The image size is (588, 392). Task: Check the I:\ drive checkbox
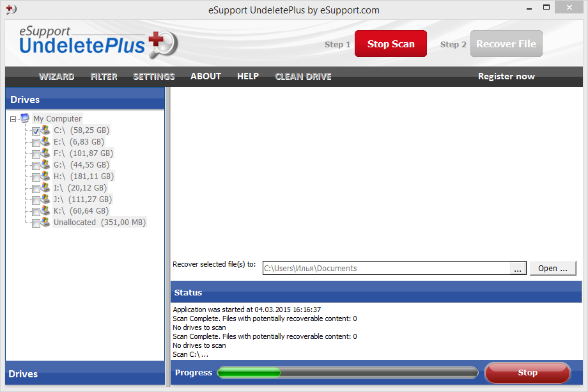pos(36,189)
